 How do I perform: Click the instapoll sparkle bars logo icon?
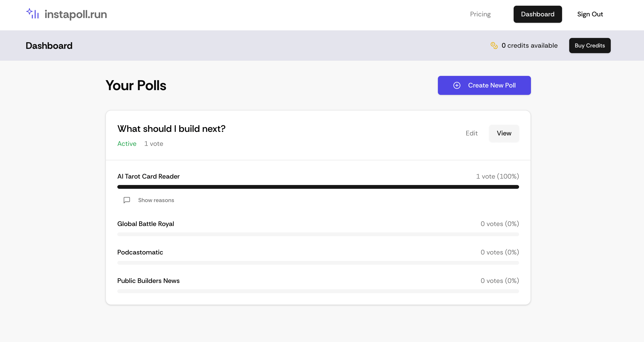tap(33, 14)
